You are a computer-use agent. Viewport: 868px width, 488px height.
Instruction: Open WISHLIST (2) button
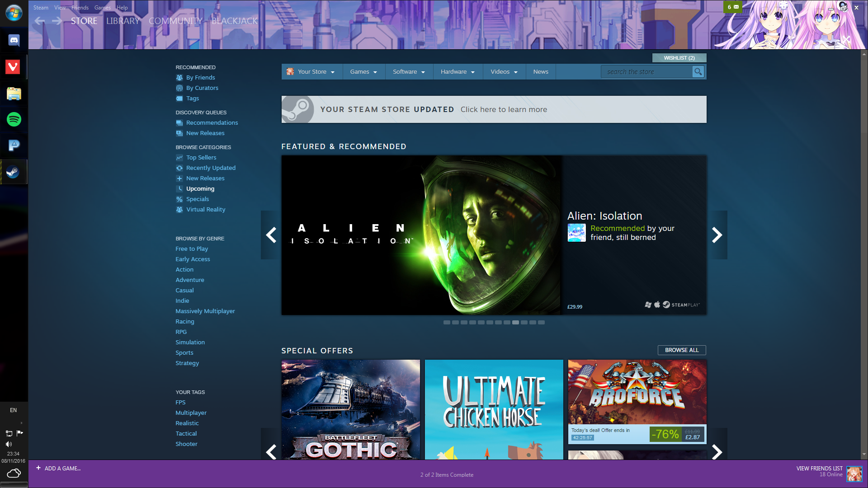coord(679,58)
